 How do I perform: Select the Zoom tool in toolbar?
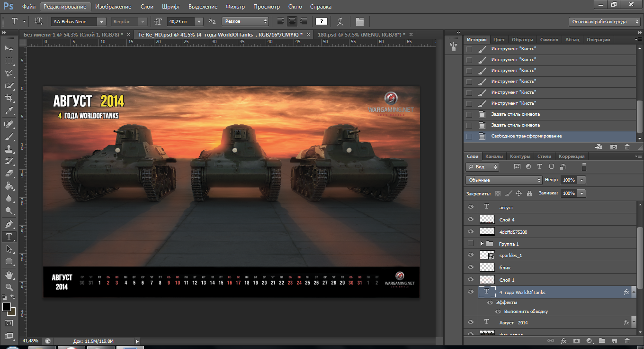pos(9,287)
